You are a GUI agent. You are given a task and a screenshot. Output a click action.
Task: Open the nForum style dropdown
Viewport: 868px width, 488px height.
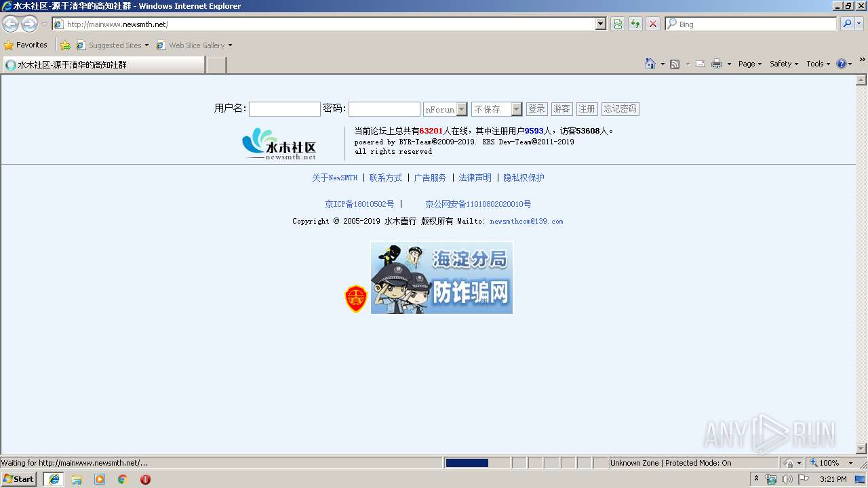click(445, 109)
